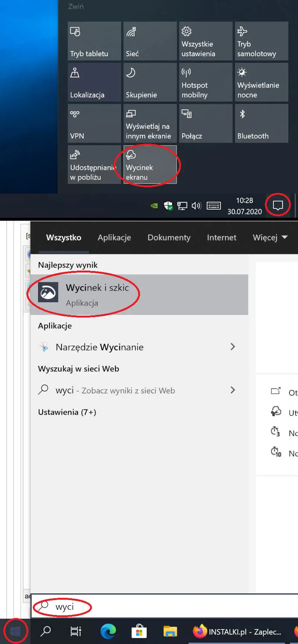Click the open-app icon in preview pane
Image resolution: width=298 pixels, height=644 pixels.
[x=276, y=391]
